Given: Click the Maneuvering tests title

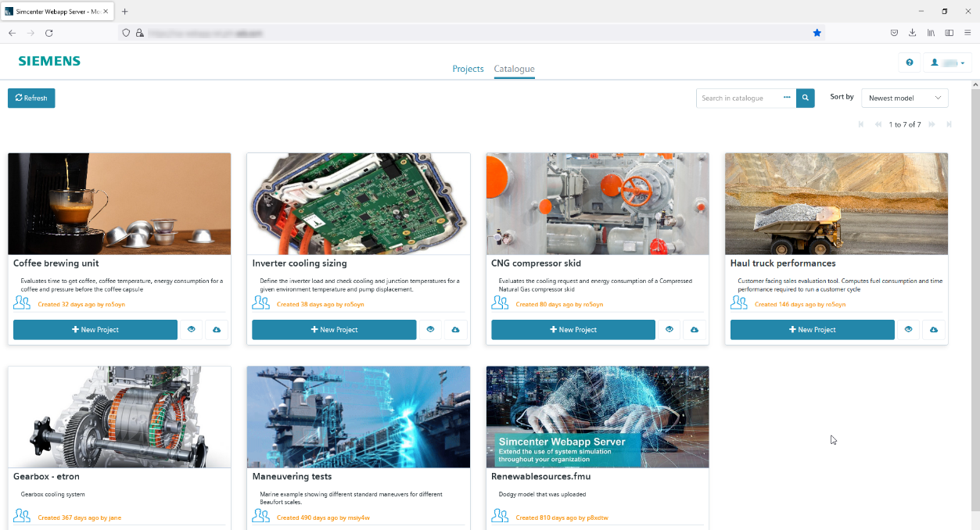Looking at the screenshot, I should 292,476.
